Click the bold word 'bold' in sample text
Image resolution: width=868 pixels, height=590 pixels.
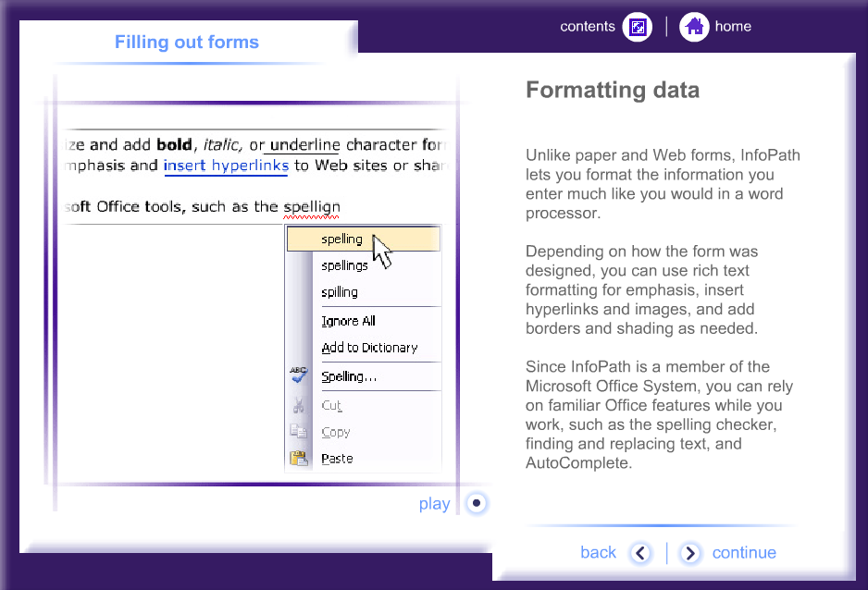click(x=174, y=145)
